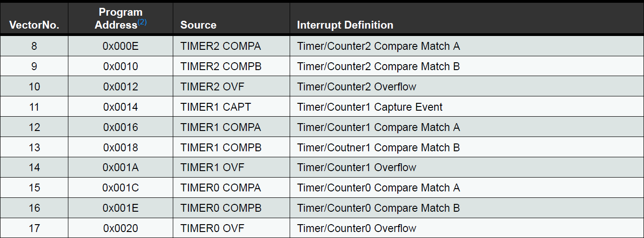The height and width of the screenshot is (238, 644).
Task: Click the Program Address column header
Action: tap(118, 18)
